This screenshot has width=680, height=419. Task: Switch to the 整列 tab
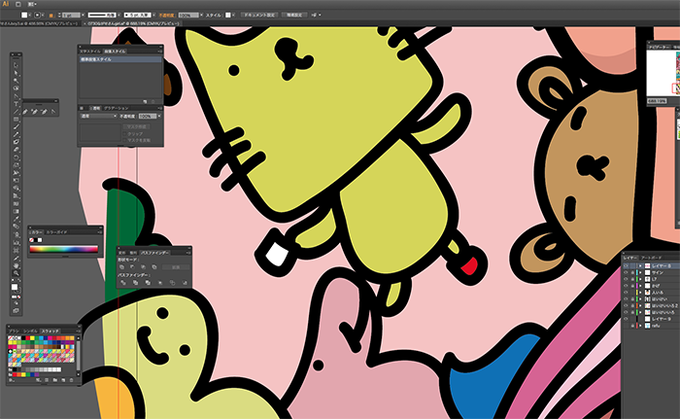click(133, 253)
